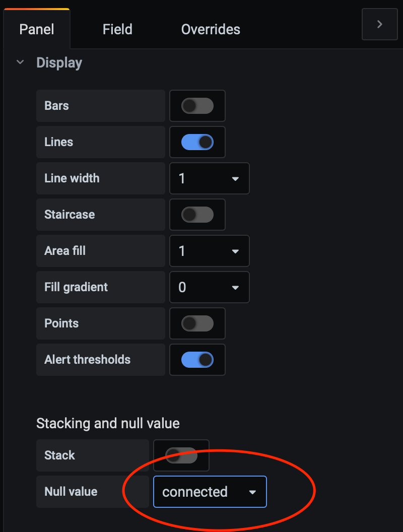403x532 pixels.
Task: Click the Null value dropdown arrow
Action: click(253, 492)
